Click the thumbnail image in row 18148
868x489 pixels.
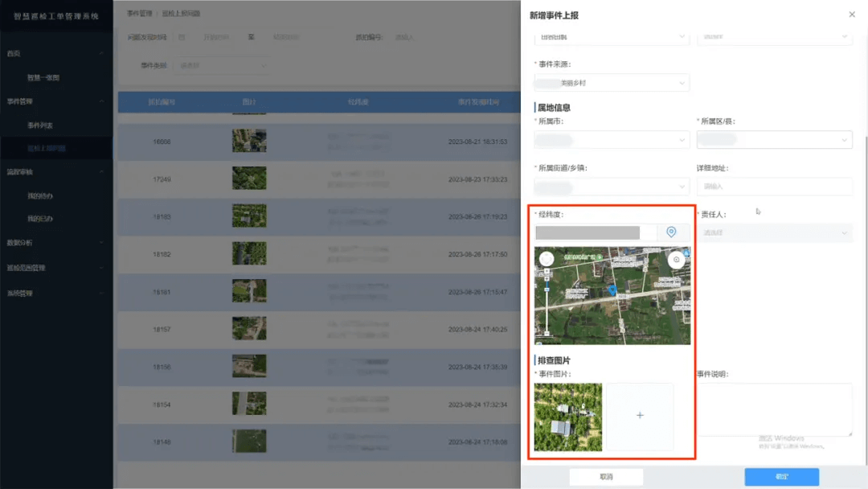tap(249, 442)
